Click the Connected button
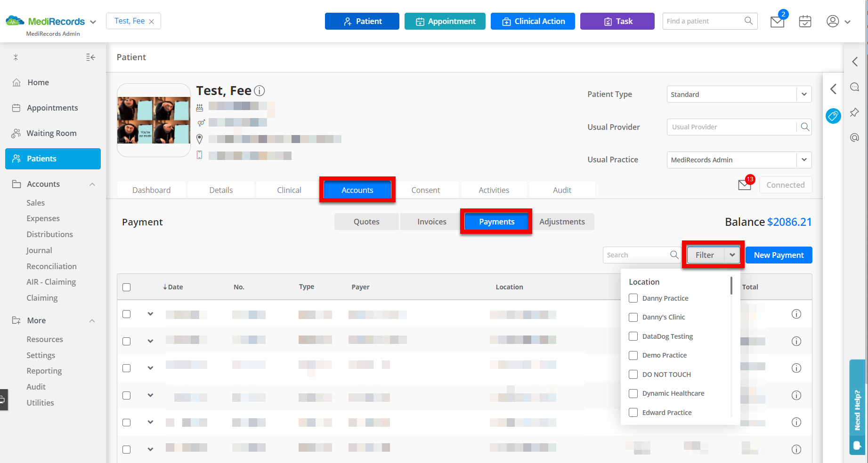Viewport: 868px width, 463px height. pyautogui.click(x=786, y=185)
